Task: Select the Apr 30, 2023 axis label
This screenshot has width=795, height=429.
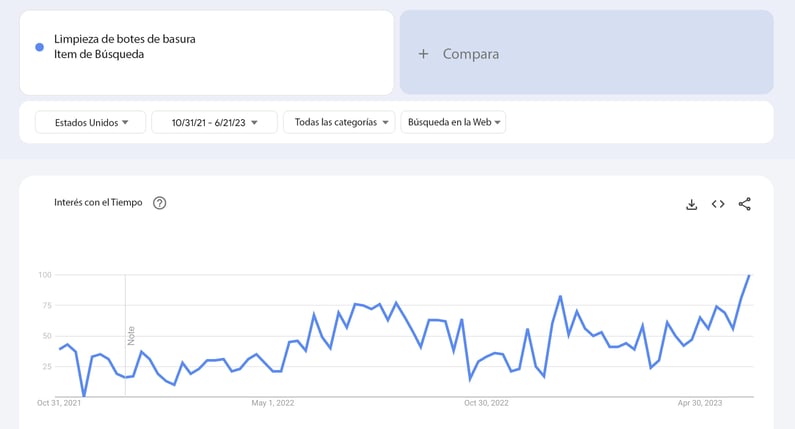Action: pos(700,404)
